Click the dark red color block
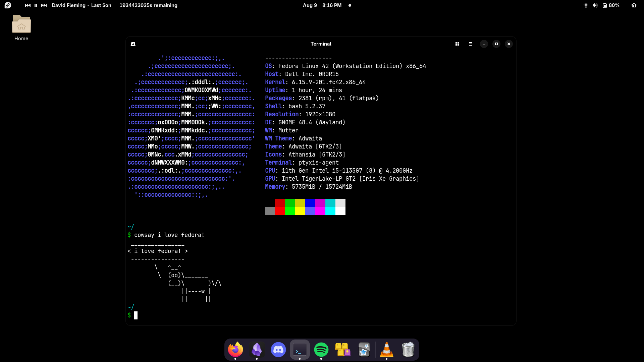 pos(280,203)
